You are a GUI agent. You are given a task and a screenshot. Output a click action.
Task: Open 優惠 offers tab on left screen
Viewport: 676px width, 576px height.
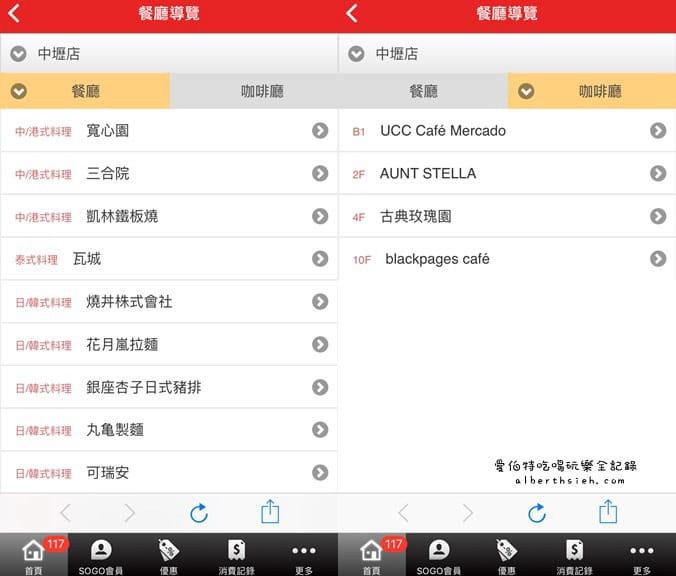tap(169, 555)
